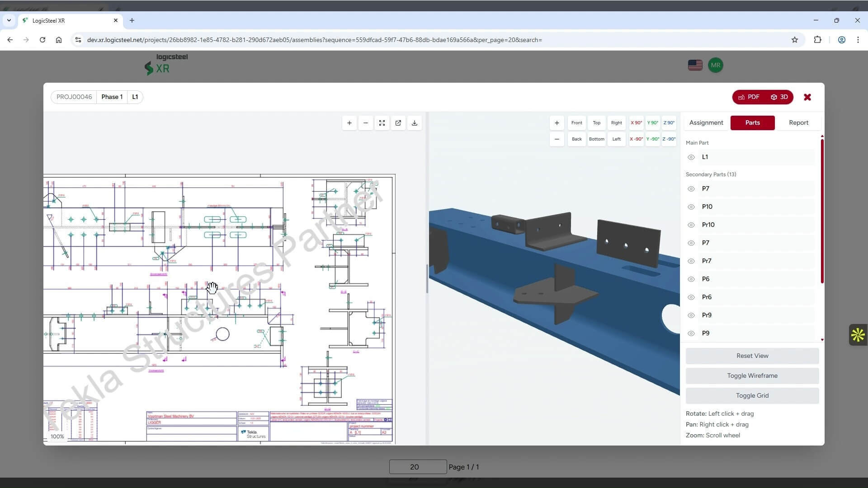
Task: Click the Reset View button
Action: point(752,356)
